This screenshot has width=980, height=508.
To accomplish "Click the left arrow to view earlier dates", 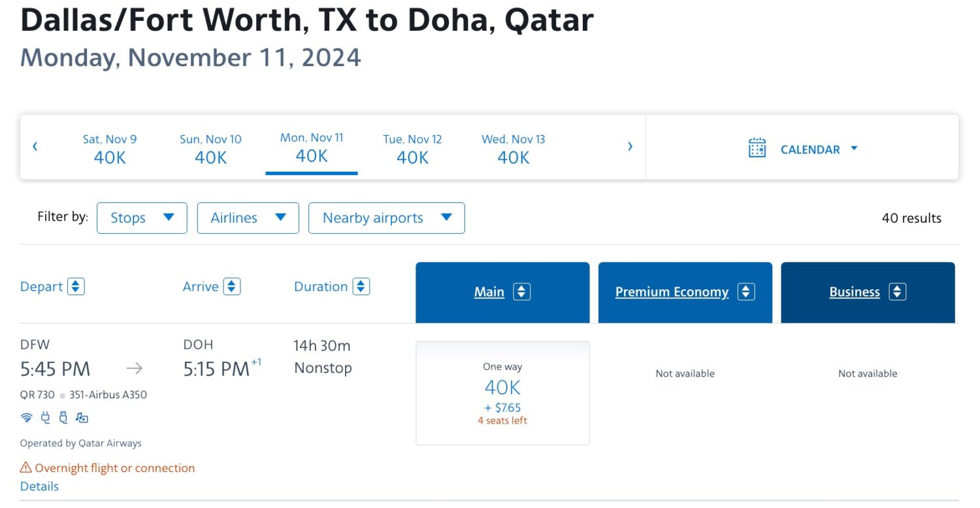I will click(x=35, y=146).
